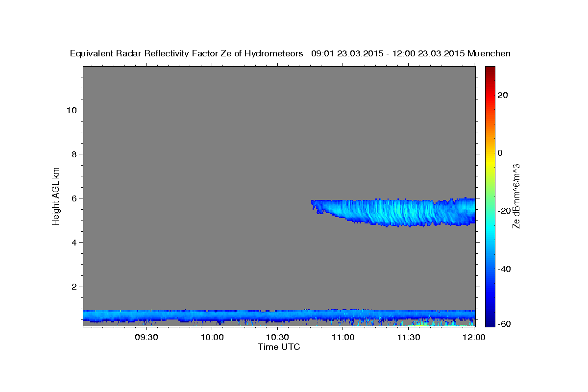Click the colorbar value -40
Image resolution: width=588 pixels, height=392 pixels.
click(504, 269)
